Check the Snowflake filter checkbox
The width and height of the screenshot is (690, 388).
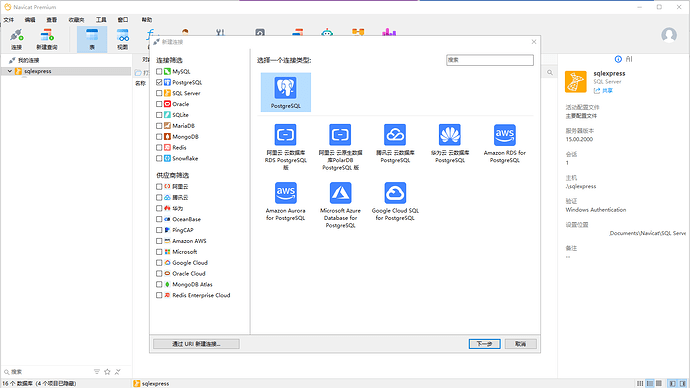(x=159, y=158)
